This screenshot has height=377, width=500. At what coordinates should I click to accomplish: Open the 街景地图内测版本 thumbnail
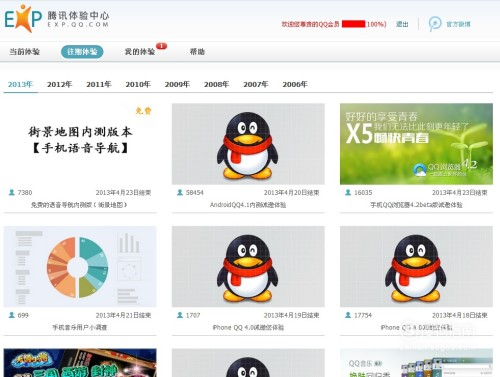[80, 144]
